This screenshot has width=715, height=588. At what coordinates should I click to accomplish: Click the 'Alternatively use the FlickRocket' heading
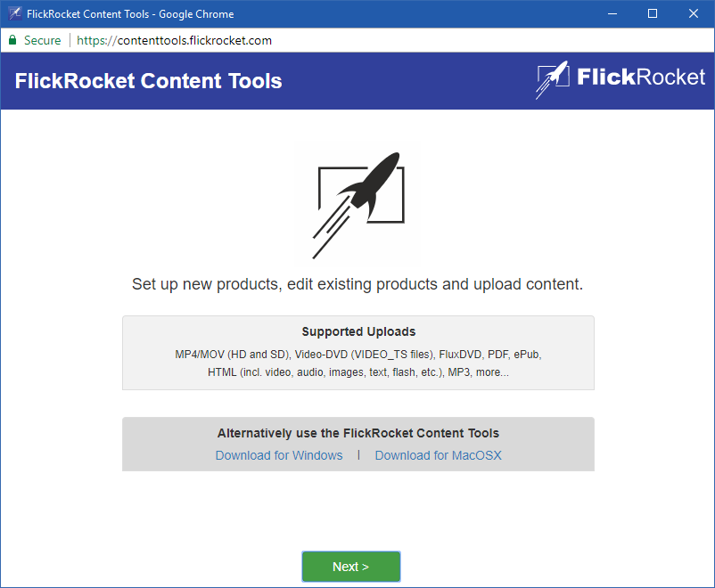(358, 434)
